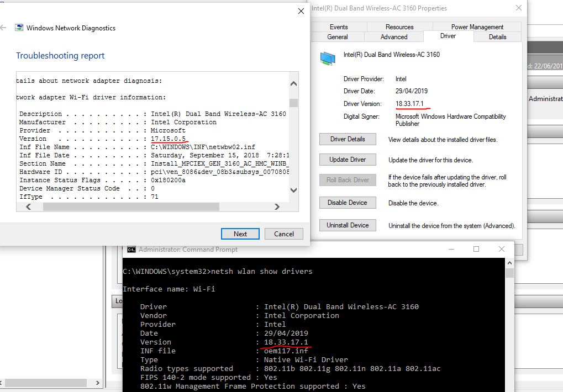Close the Command Prompt window
Image resolution: width=563 pixels, height=392 pixels.
point(502,249)
